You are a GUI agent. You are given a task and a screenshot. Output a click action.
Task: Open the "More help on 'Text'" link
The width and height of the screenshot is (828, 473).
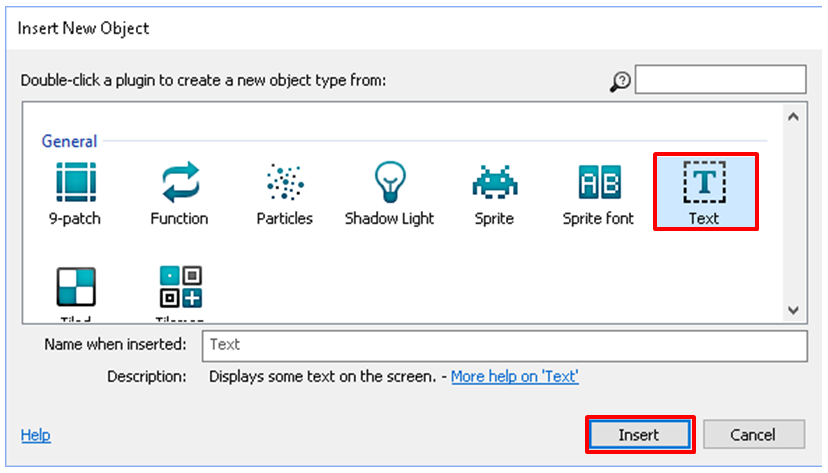[x=514, y=377]
